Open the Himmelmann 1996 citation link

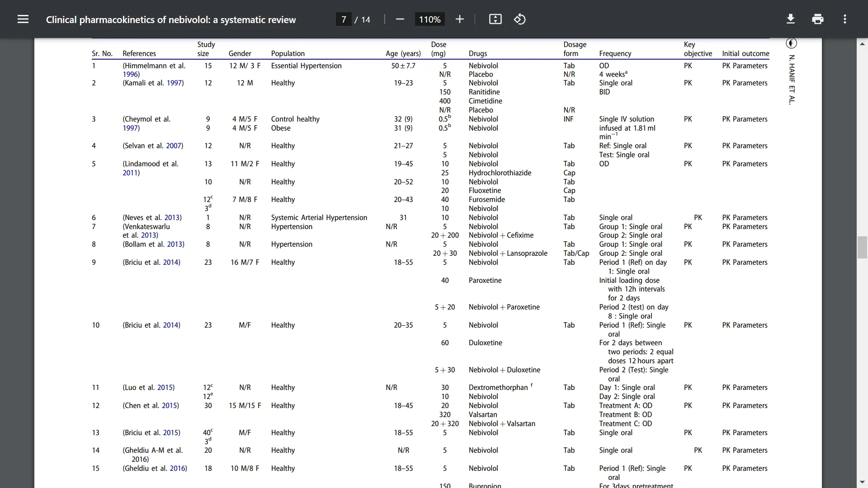coord(131,75)
